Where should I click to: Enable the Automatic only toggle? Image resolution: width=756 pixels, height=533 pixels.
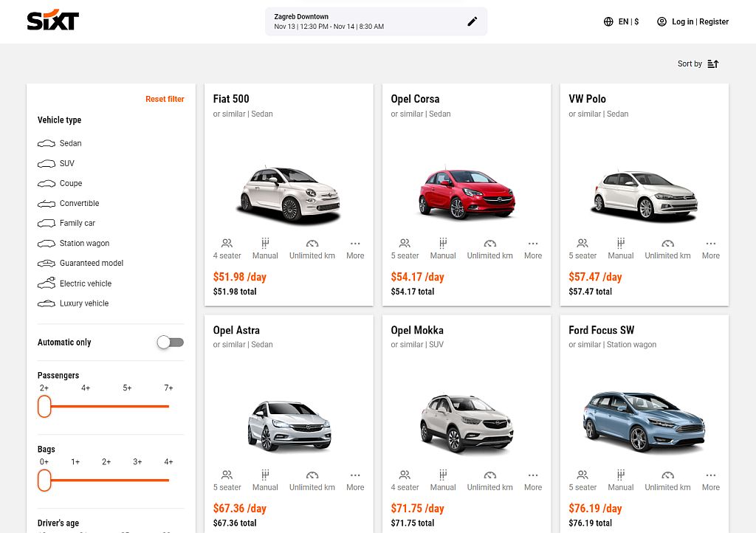(x=170, y=342)
